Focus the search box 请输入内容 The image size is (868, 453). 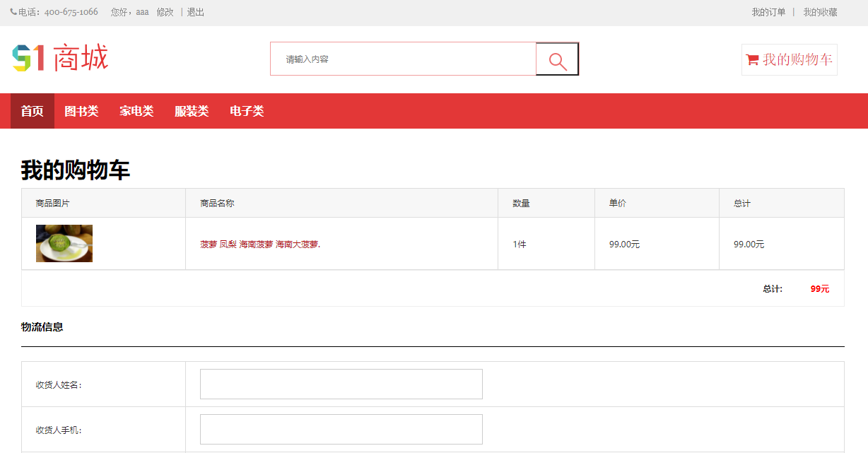click(x=403, y=59)
